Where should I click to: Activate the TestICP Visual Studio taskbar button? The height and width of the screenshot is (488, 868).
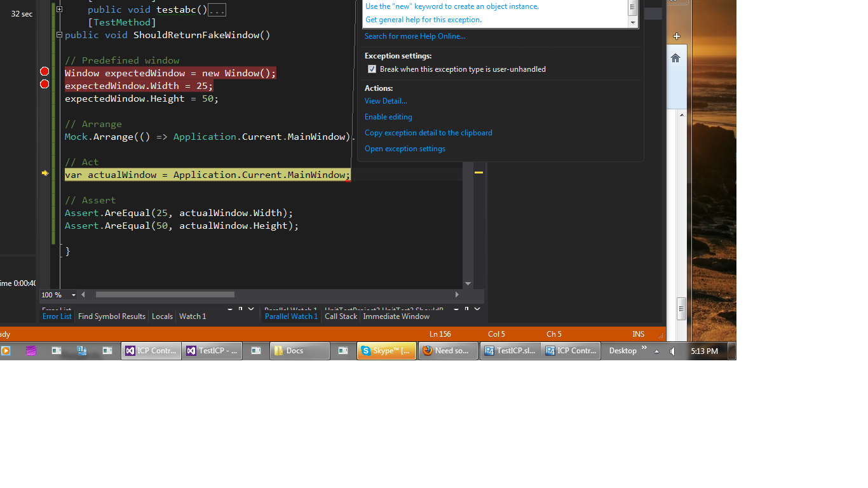coord(212,351)
